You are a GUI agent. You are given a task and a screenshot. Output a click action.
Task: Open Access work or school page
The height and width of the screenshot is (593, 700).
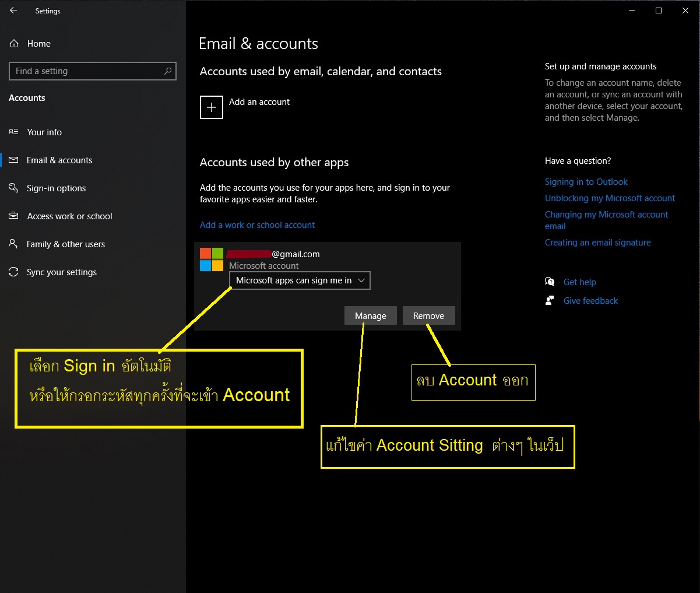click(x=70, y=216)
